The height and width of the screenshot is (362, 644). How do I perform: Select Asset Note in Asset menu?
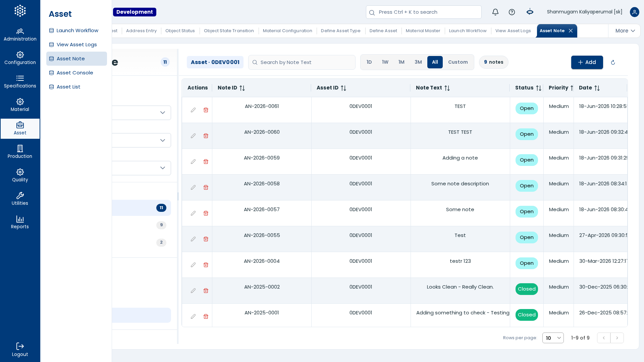(x=76, y=59)
